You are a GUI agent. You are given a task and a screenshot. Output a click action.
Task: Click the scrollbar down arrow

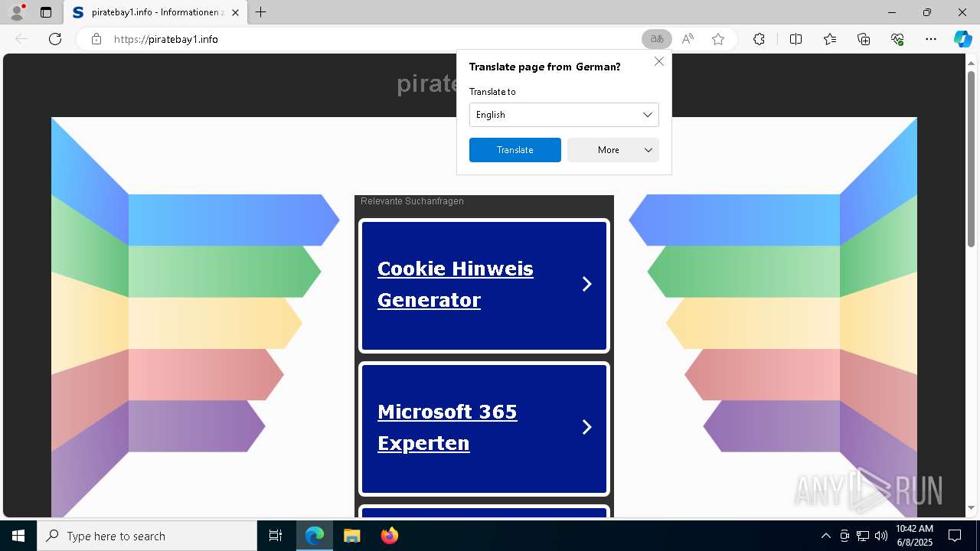pos(971,507)
